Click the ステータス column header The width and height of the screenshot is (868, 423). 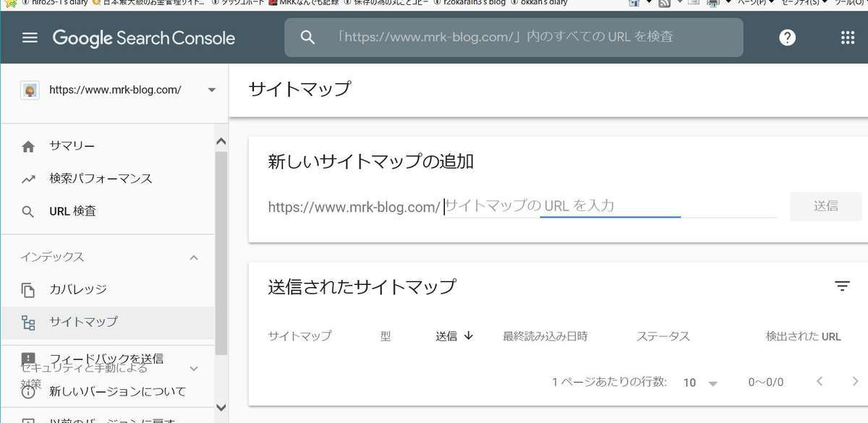tap(663, 336)
